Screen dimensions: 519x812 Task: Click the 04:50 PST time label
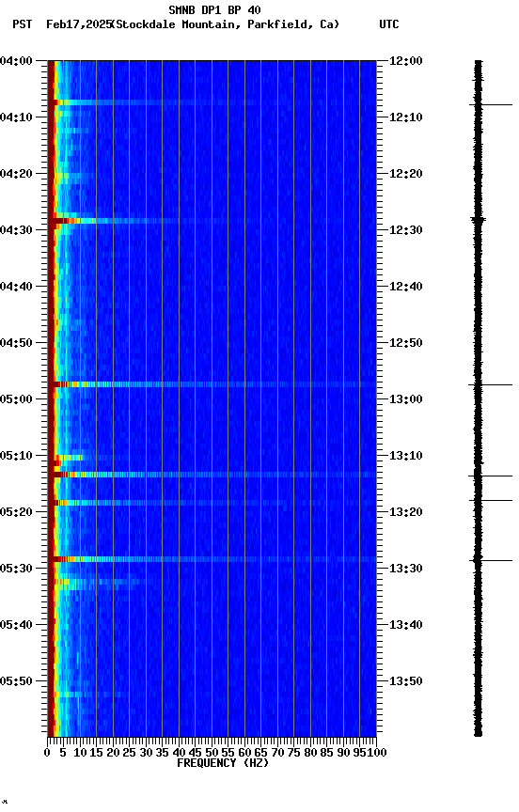(16, 343)
